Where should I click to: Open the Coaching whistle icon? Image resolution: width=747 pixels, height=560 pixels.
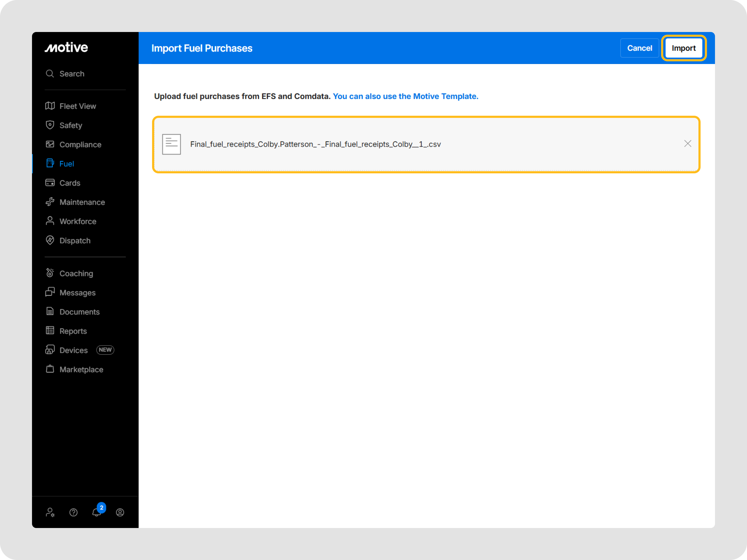pos(50,273)
